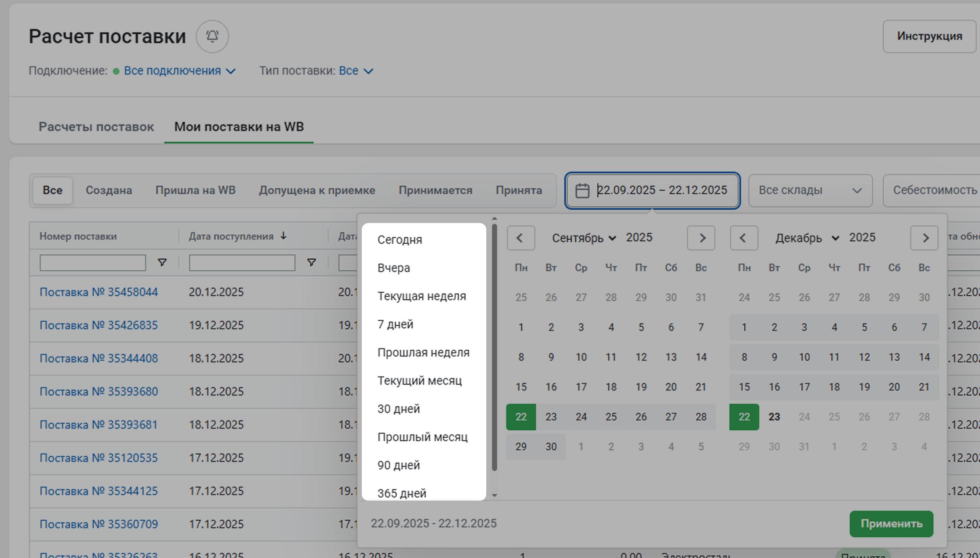
Task: Select December 23 in calendar
Action: pyautogui.click(x=774, y=417)
